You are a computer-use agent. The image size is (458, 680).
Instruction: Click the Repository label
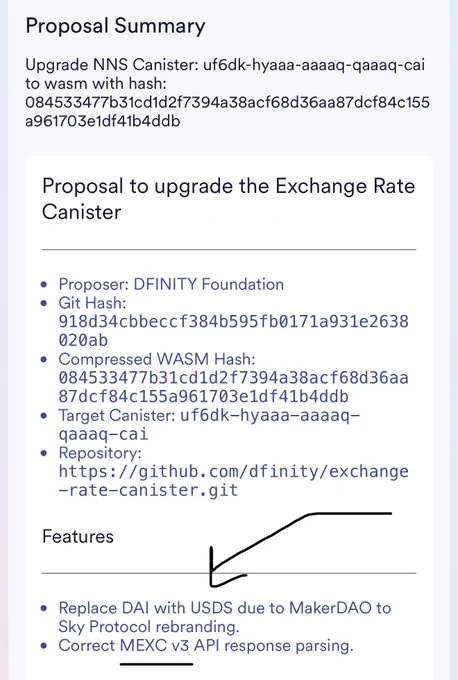[x=100, y=453]
